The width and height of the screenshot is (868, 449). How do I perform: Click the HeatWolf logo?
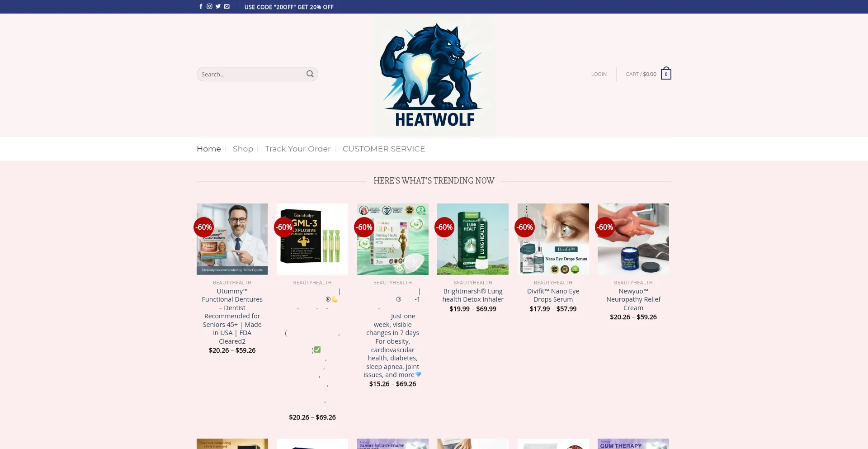tap(434, 75)
